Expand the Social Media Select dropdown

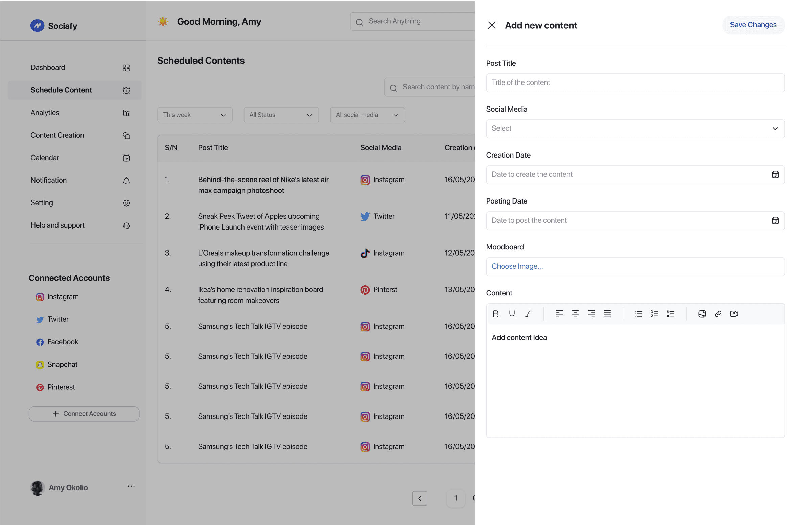635,128
